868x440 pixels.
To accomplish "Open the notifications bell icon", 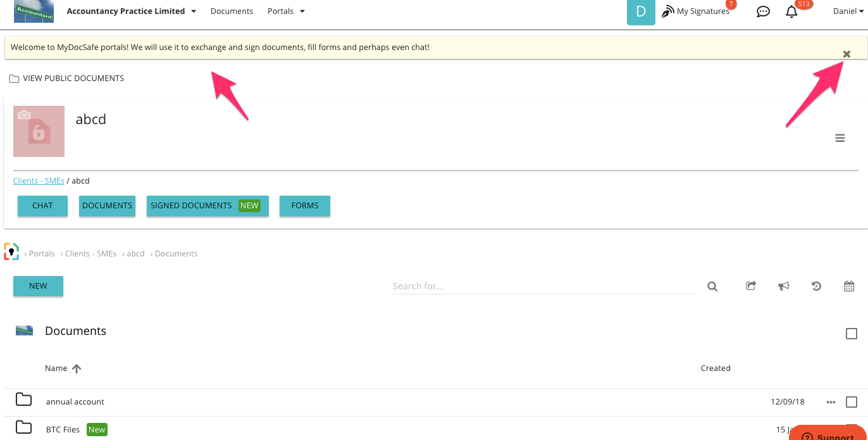I will [791, 11].
